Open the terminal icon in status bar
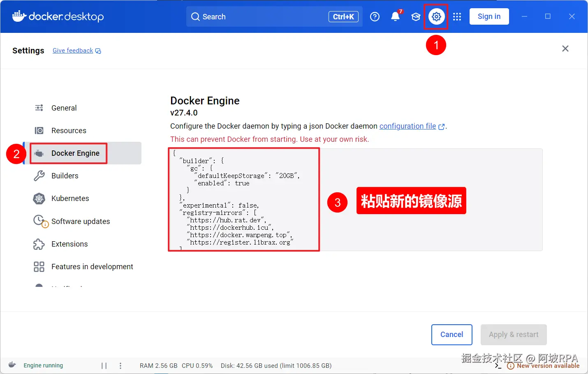 [x=498, y=365]
